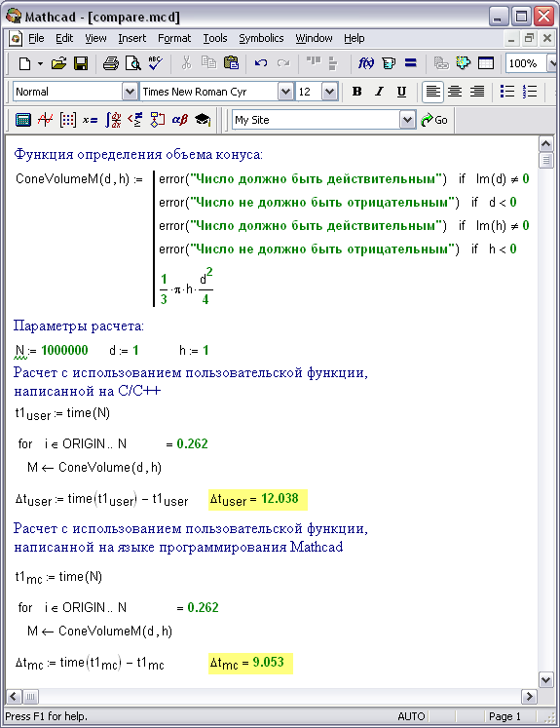
Task: Expand the My Site address dropdown
Action: click(407, 120)
